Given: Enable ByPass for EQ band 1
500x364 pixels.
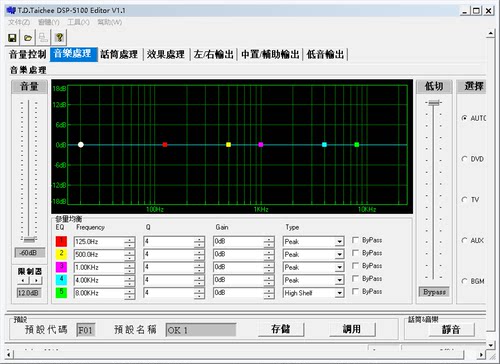Looking at the screenshot, I should [x=356, y=240].
